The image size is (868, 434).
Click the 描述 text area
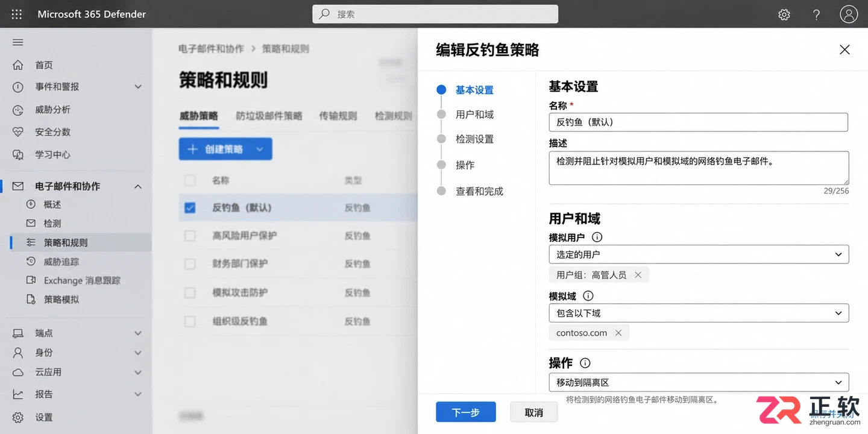[x=699, y=168]
